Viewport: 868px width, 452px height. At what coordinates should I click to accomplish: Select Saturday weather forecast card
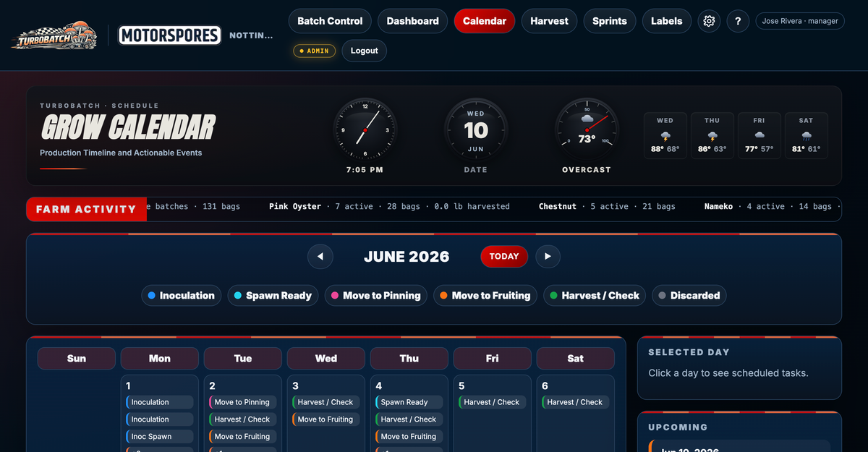pyautogui.click(x=806, y=135)
